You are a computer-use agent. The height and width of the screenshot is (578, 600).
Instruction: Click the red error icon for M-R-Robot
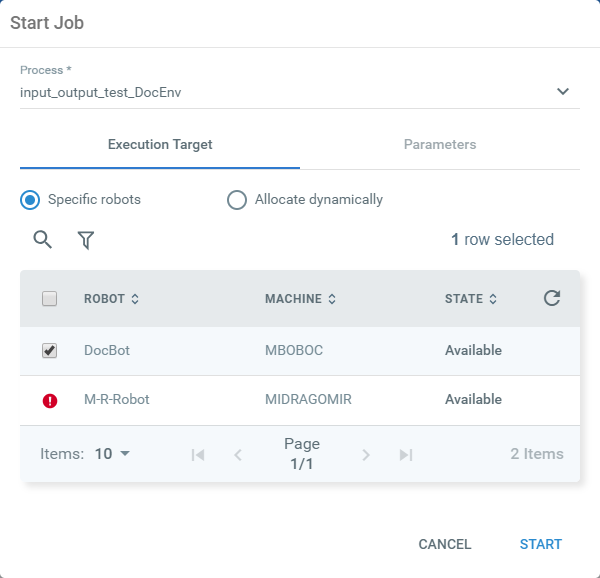pos(50,400)
